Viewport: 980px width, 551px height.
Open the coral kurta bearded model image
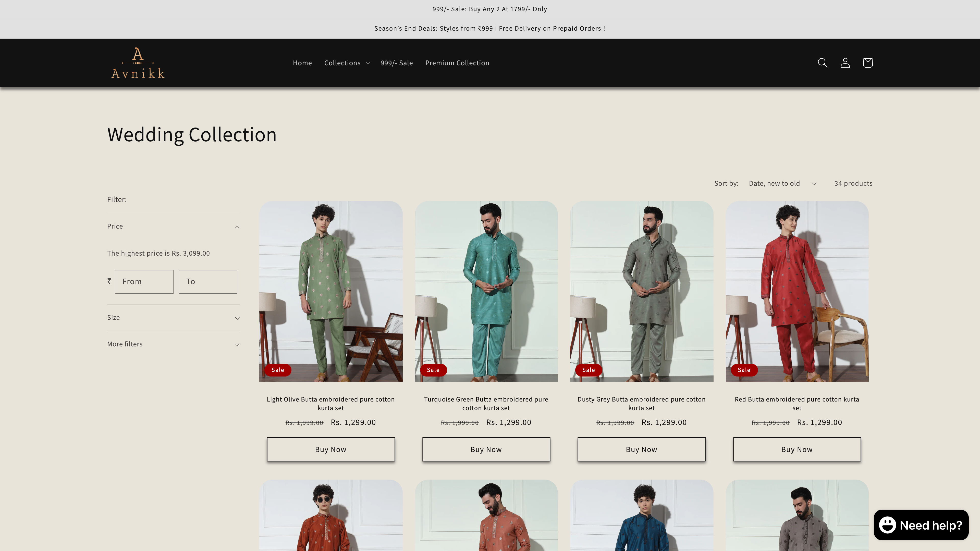coord(486,515)
